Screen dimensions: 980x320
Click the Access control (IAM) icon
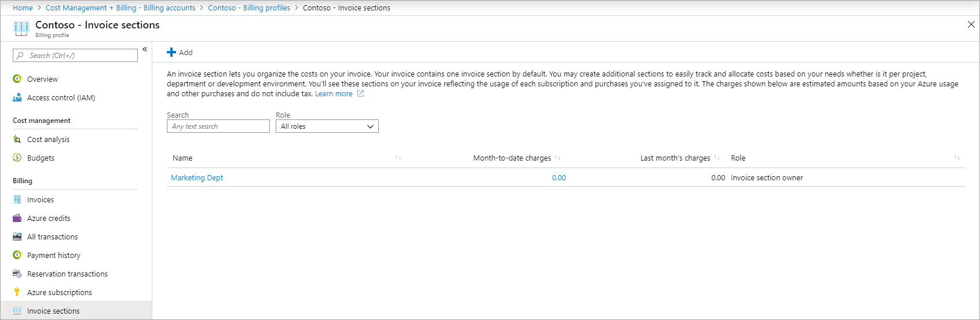pyautogui.click(x=17, y=97)
